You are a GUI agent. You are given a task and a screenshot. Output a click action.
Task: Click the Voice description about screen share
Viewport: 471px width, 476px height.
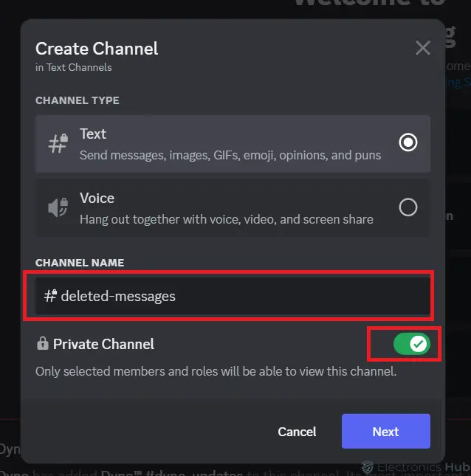point(226,219)
